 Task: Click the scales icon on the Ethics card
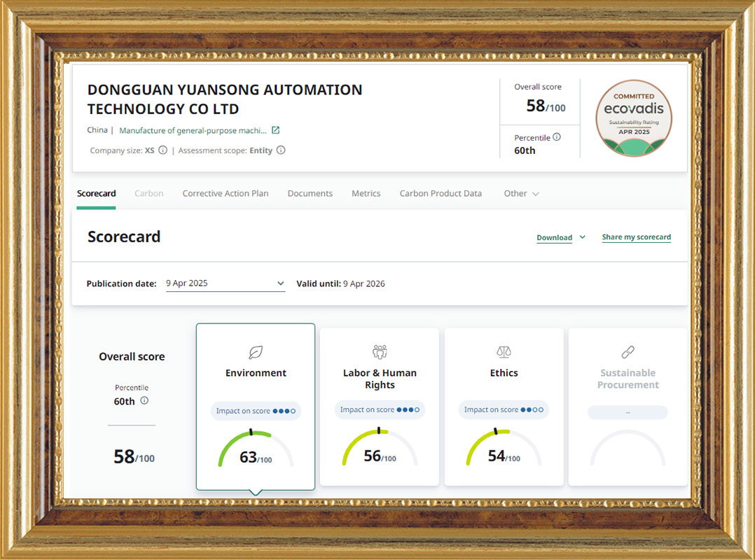pyautogui.click(x=504, y=352)
